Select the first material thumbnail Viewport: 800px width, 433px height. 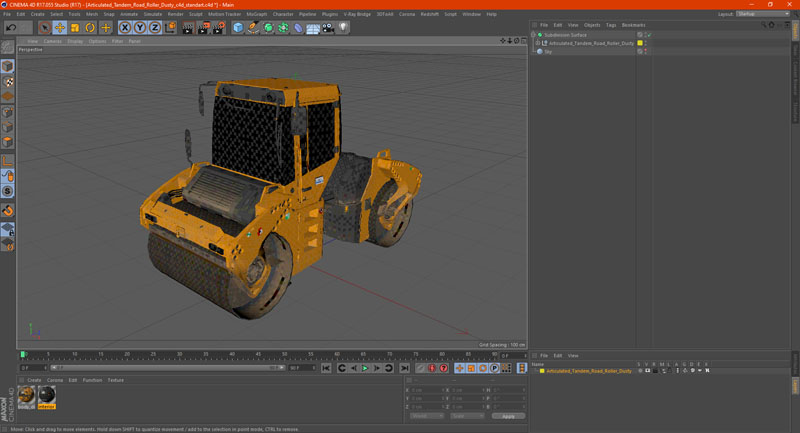[x=27, y=395]
